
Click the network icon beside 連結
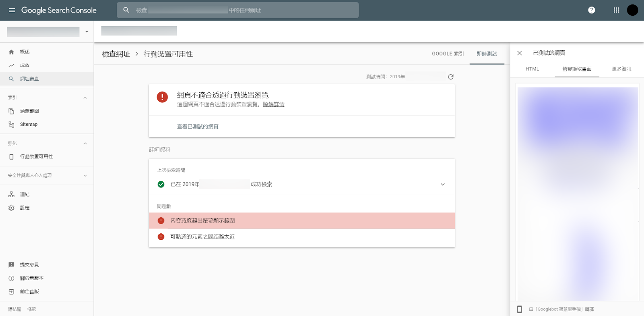pyautogui.click(x=11, y=194)
